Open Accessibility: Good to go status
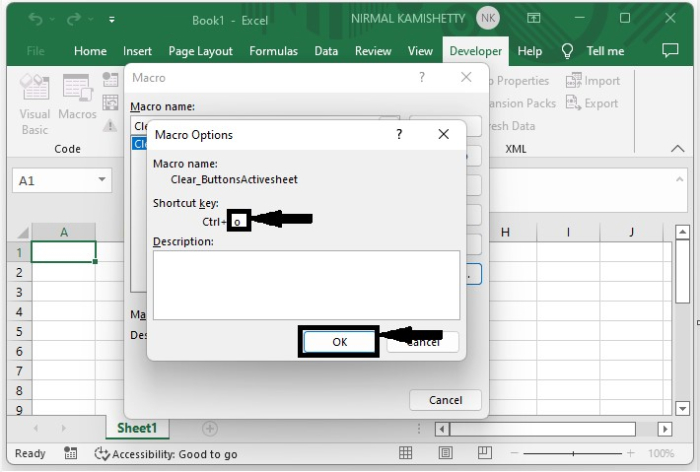Viewport: 700px width, 472px height. 166,454
